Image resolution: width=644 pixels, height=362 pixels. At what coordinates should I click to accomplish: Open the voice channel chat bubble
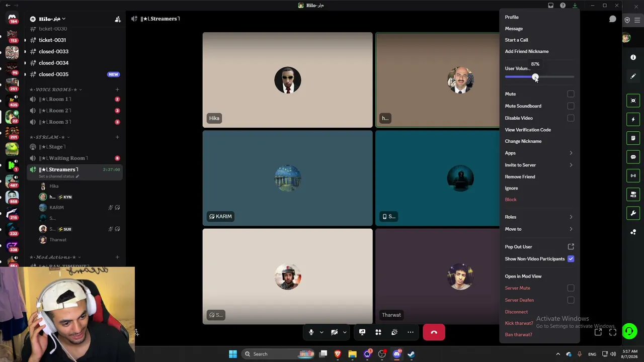point(612,19)
